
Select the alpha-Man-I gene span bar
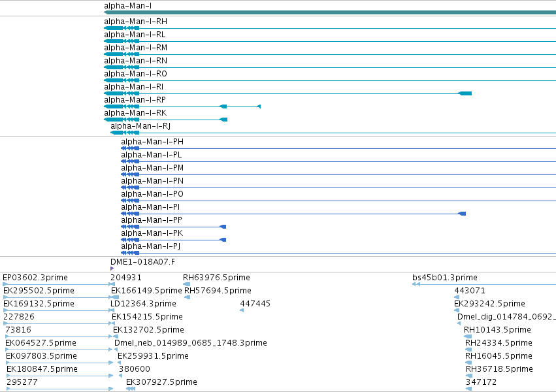pyautogui.click(x=330, y=12)
